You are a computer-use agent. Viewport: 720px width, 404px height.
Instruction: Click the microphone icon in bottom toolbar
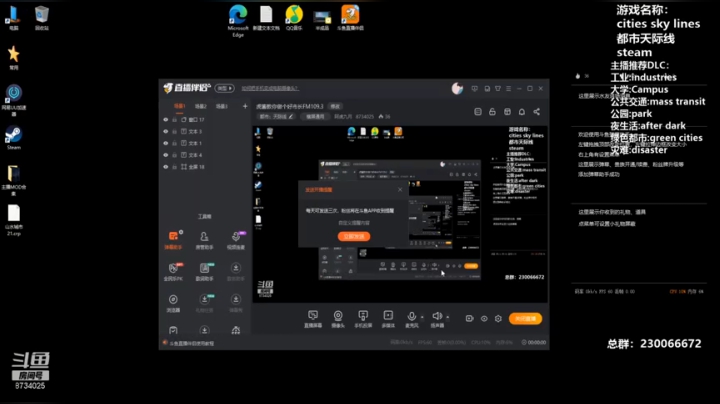(411, 316)
